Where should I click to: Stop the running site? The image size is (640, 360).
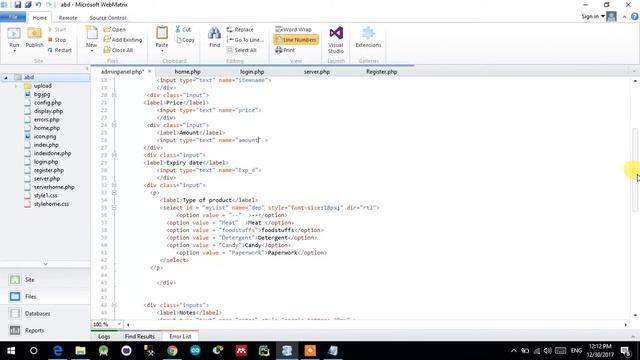pyautogui.click(x=57, y=40)
